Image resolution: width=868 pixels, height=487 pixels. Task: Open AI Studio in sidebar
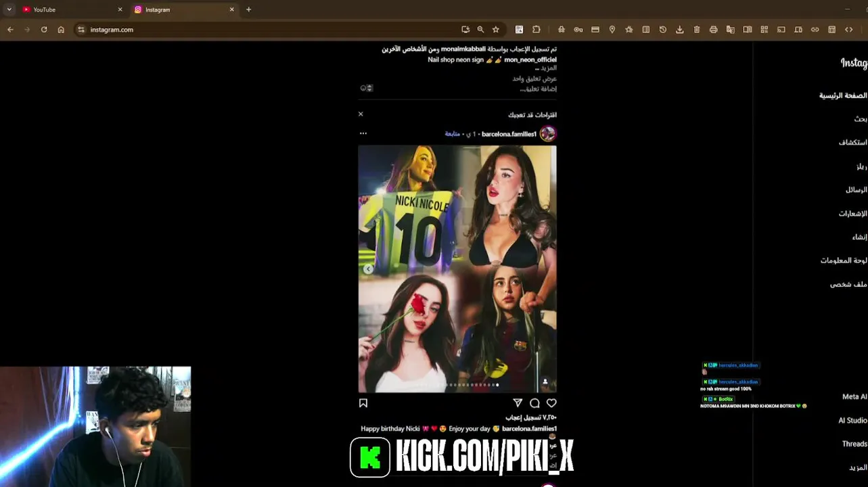(853, 421)
